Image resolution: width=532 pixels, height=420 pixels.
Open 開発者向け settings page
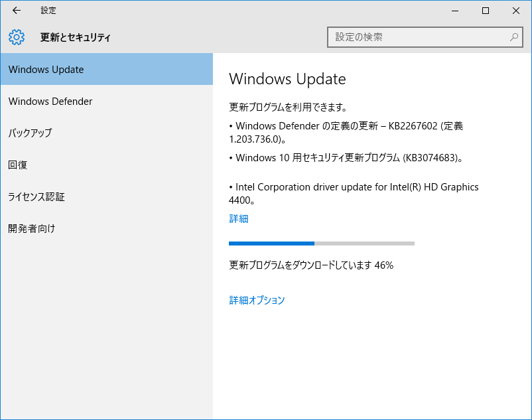107,229
